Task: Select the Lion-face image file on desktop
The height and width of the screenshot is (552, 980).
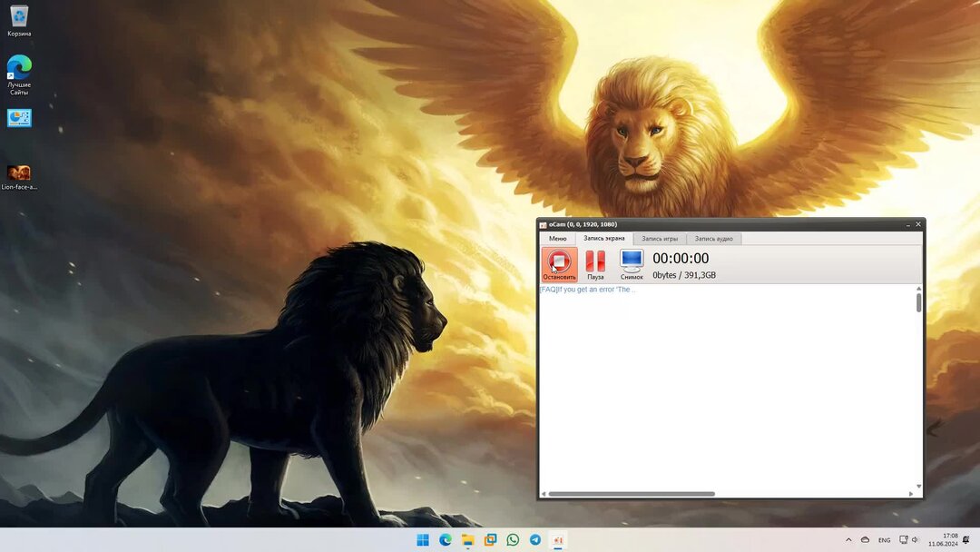Action: click(19, 177)
